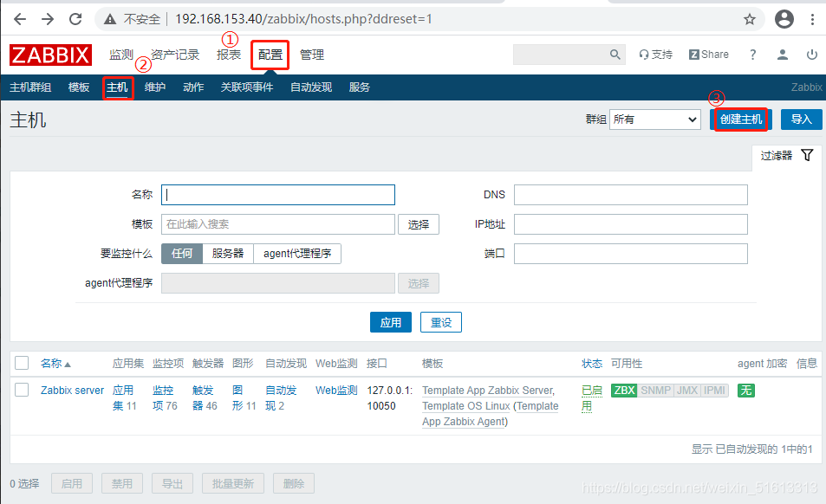This screenshot has height=504, width=826.
Task: Open the browser profile avatar
Action: pyautogui.click(x=784, y=19)
